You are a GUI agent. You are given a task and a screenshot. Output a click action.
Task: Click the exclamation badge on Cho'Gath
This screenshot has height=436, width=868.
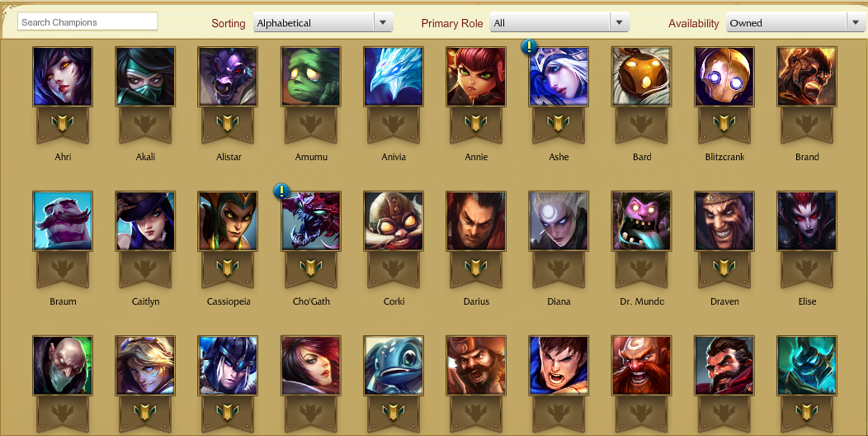(281, 192)
